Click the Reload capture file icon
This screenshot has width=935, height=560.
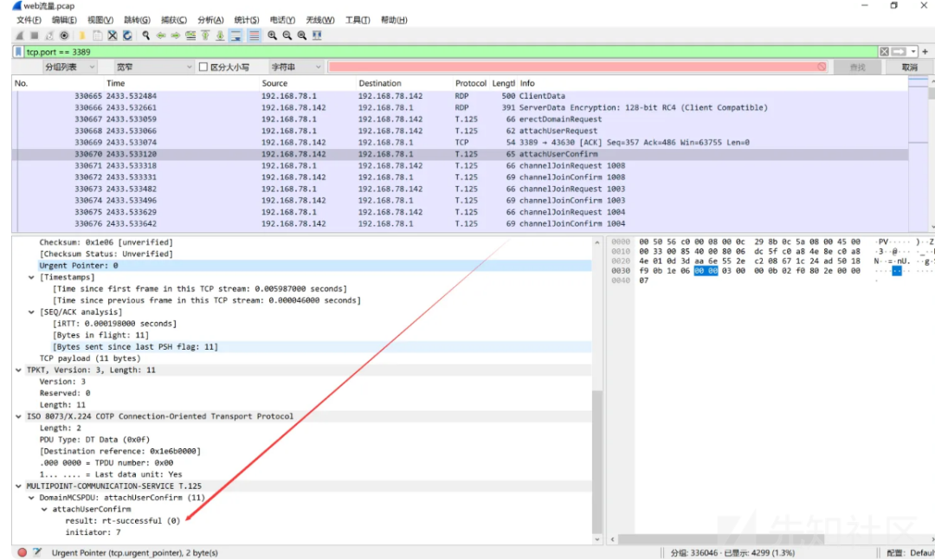coord(127,35)
